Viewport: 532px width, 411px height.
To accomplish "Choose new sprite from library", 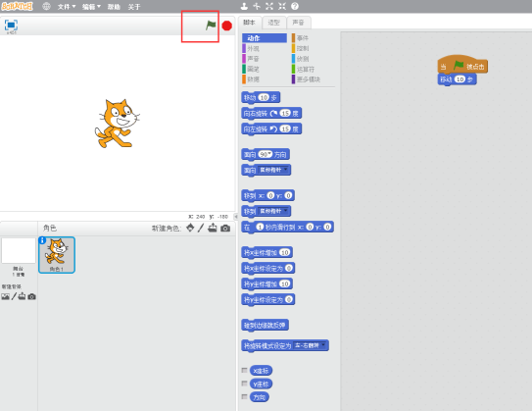I will [190, 228].
